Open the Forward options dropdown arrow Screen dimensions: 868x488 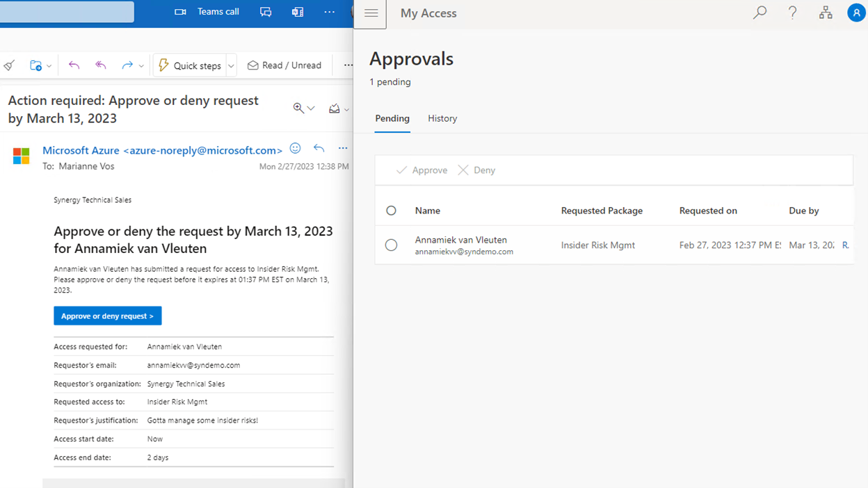141,66
